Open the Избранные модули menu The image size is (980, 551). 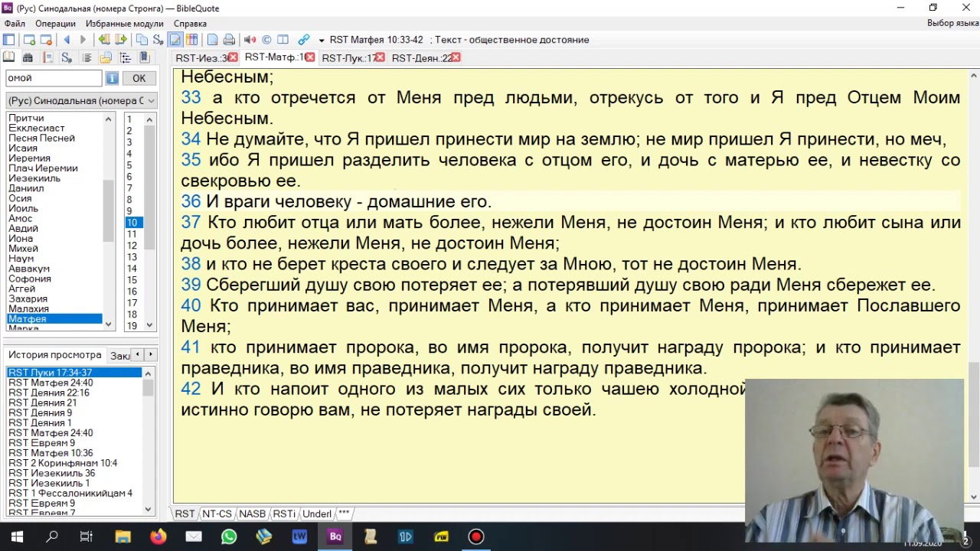[124, 24]
